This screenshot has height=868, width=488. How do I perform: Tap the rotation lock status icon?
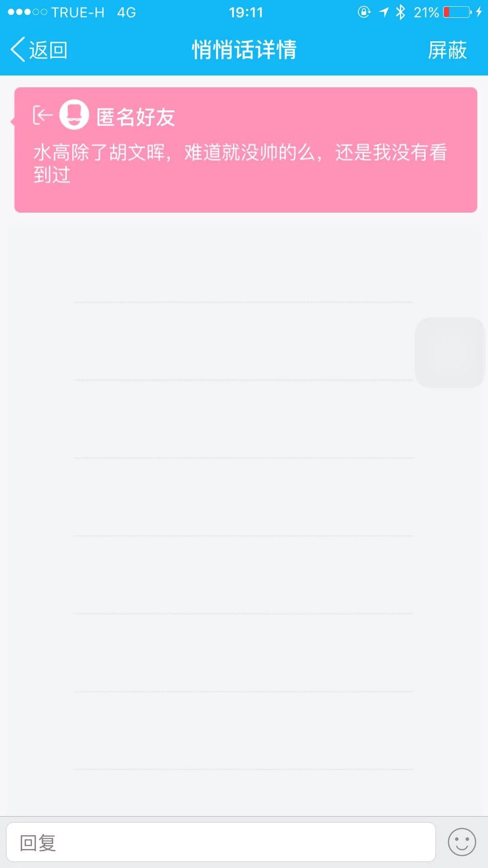pyautogui.click(x=364, y=12)
